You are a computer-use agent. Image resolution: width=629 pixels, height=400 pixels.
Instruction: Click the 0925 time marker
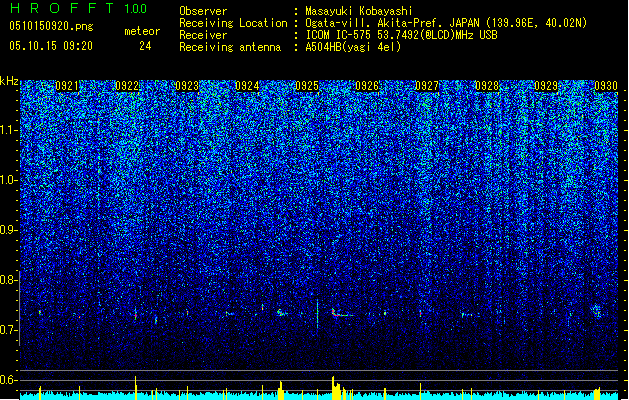(307, 86)
